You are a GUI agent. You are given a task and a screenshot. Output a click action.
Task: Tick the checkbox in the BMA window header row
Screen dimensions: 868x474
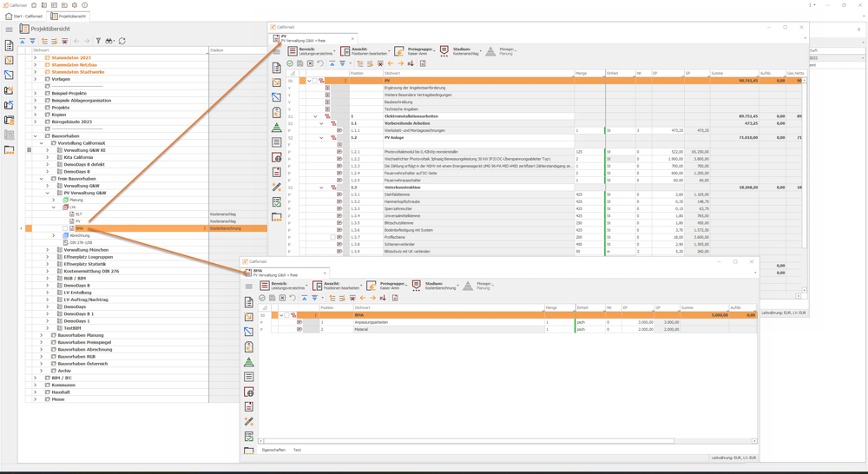click(x=286, y=315)
